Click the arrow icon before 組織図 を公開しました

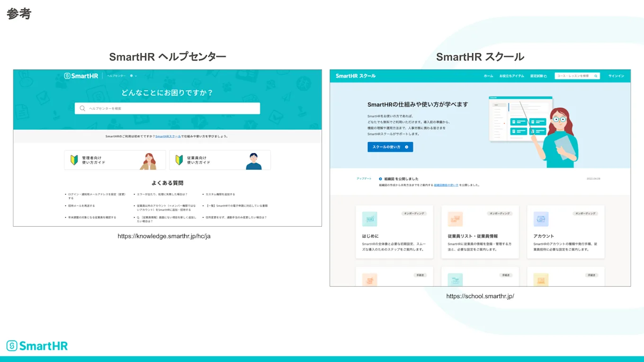(380, 179)
